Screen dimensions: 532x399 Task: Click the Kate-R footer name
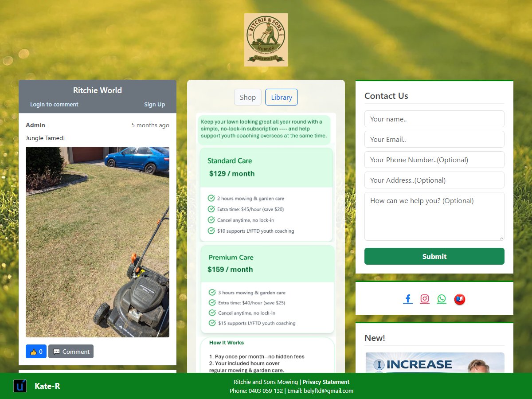47,386
